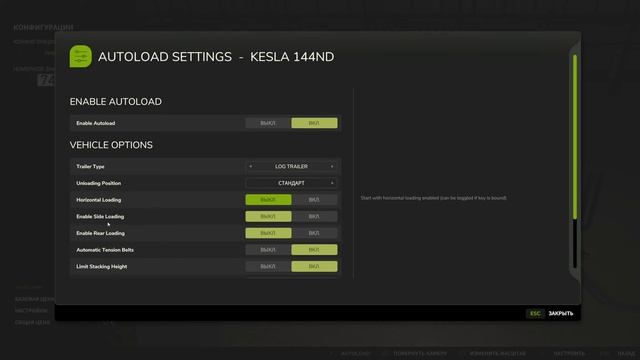
Task: Click the Limit Stacking Height label
Action: point(102,267)
